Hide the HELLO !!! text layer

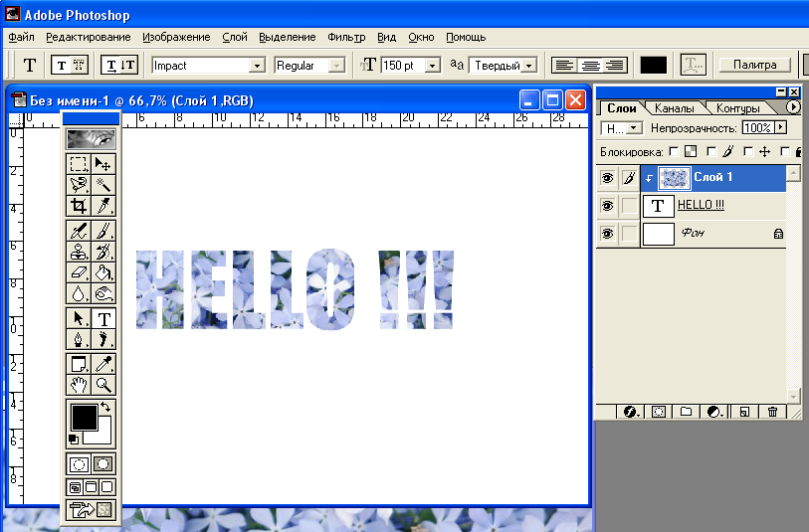click(x=606, y=206)
